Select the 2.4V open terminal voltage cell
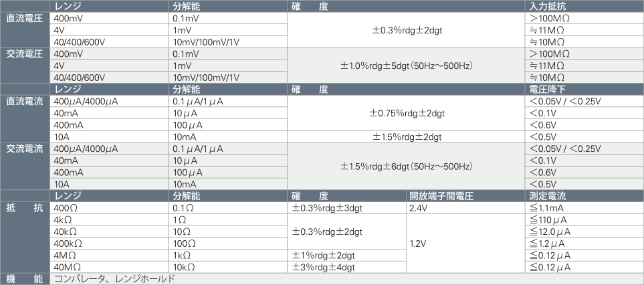The height and width of the screenshot is (285, 644). point(465,208)
